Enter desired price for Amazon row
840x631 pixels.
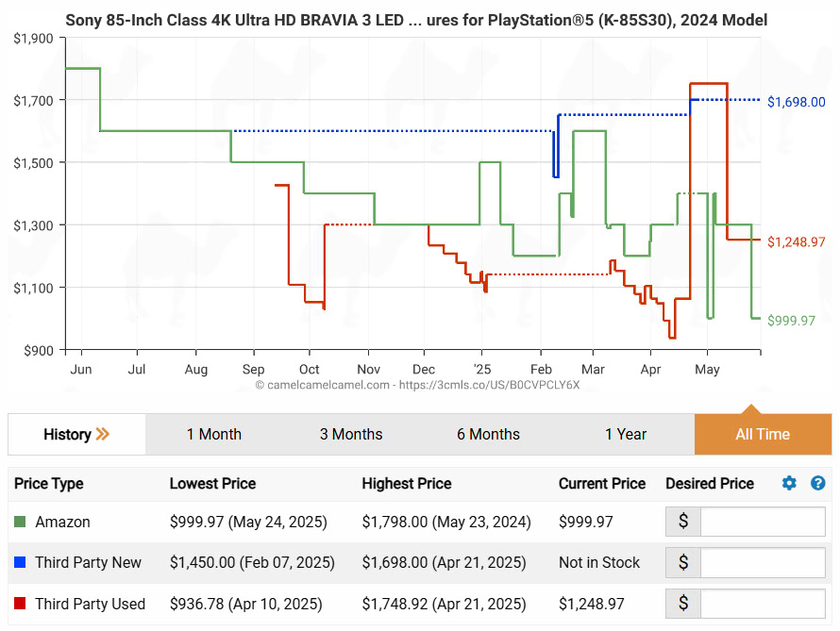pos(762,522)
